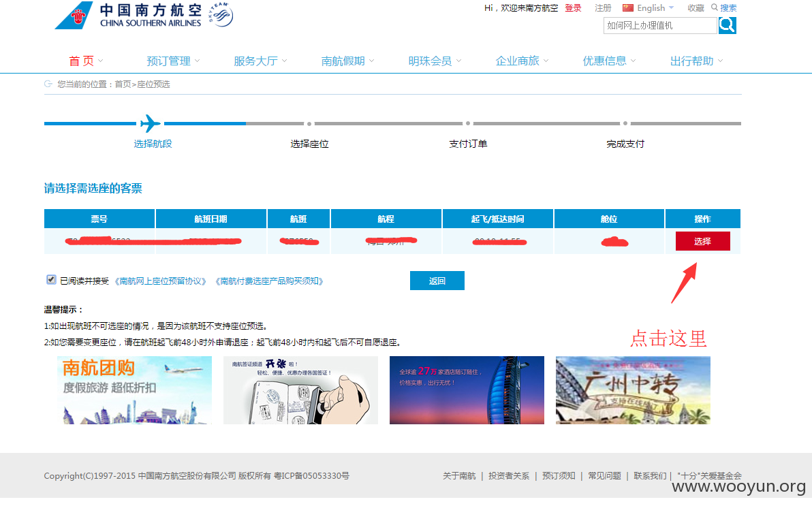The height and width of the screenshot is (506, 812).
Task: Click the blue 返回 button
Action: pos(437,281)
